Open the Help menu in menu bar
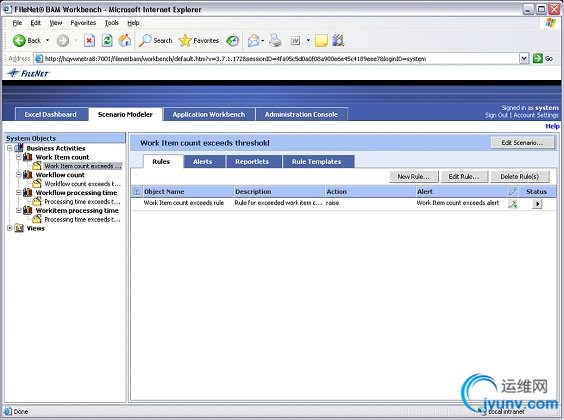Image resolution: width=564 pixels, height=420 pixels. [133, 23]
